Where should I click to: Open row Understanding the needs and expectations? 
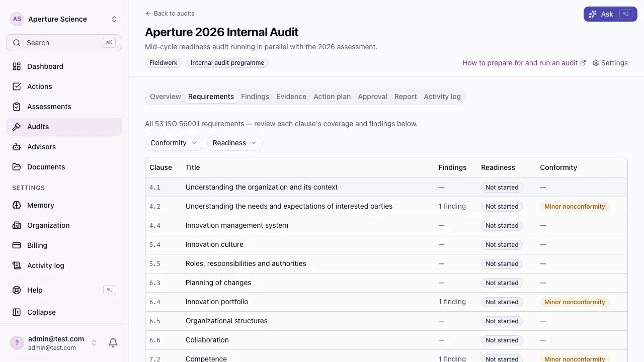pyautogui.click(x=386, y=206)
